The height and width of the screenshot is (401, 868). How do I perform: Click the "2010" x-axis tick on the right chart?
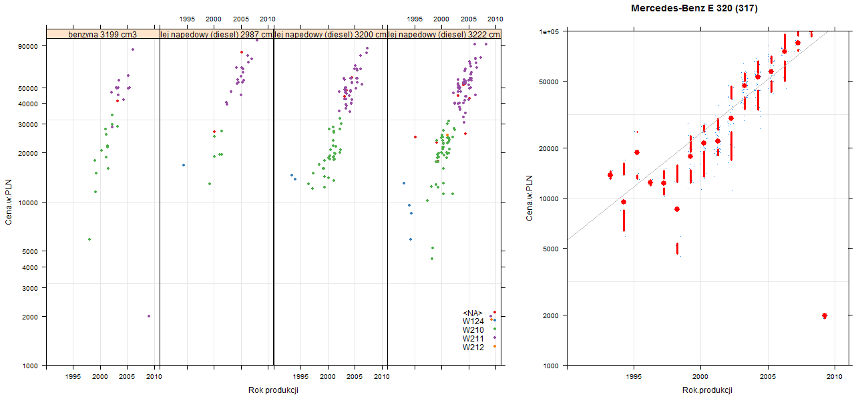(x=835, y=378)
